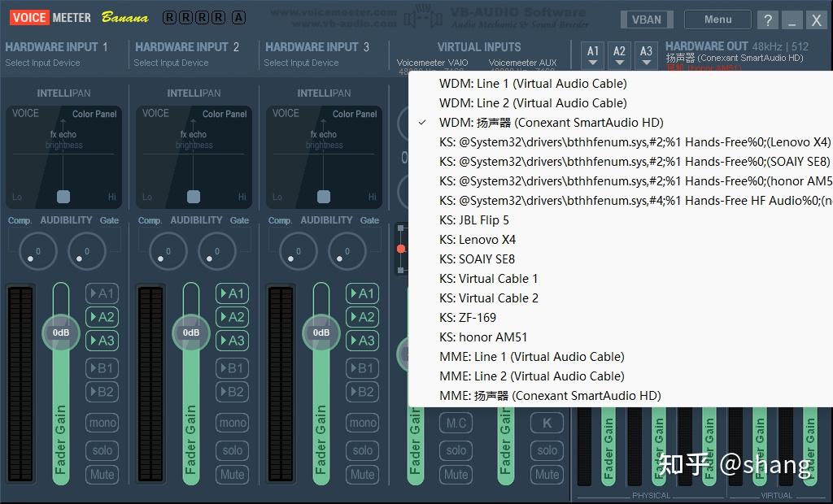Disable A1 bus on Hardware Input 2

click(x=232, y=293)
